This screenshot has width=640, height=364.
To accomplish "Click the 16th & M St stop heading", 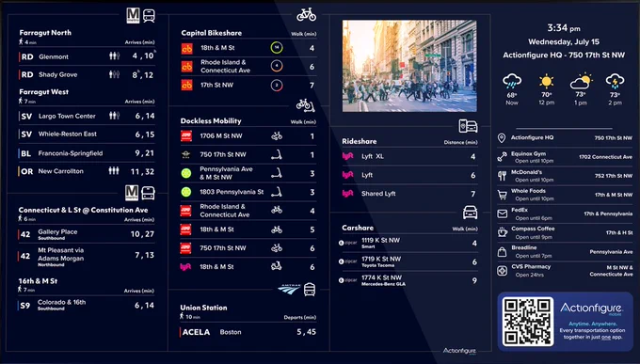I will tap(38, 281).
